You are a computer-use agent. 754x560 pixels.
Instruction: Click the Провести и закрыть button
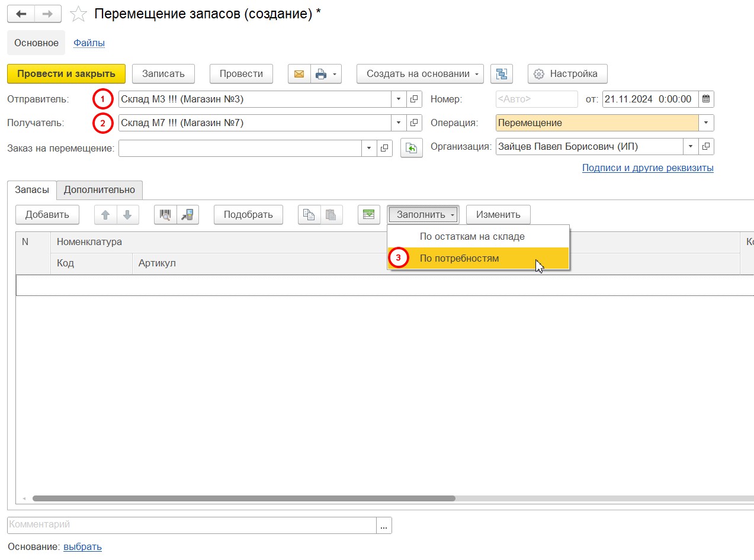coord(66,74)
